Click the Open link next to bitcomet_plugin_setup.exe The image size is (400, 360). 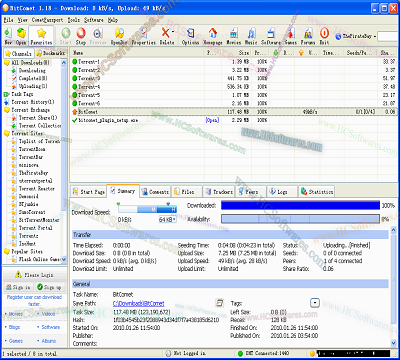click(212, 120)
